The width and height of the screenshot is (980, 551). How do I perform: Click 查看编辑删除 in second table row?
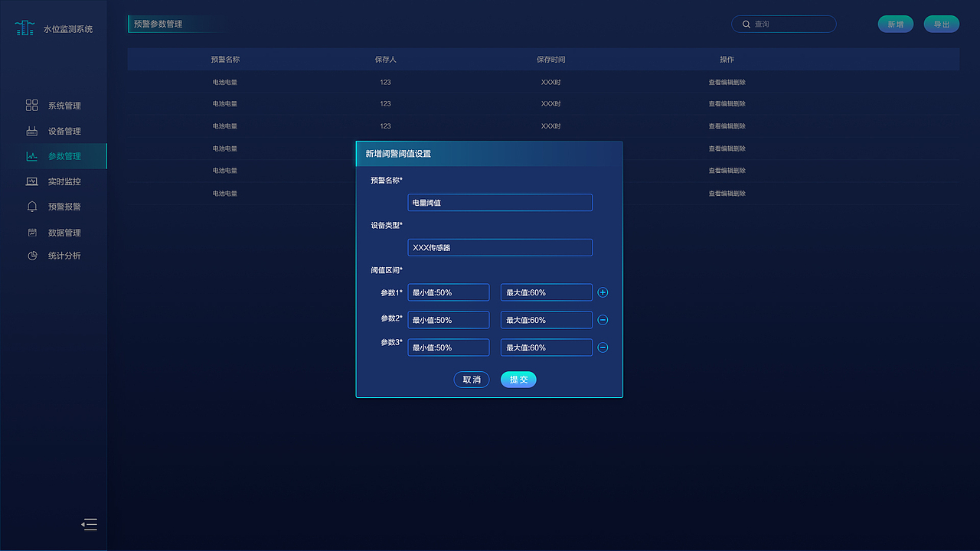pos(727,103)
